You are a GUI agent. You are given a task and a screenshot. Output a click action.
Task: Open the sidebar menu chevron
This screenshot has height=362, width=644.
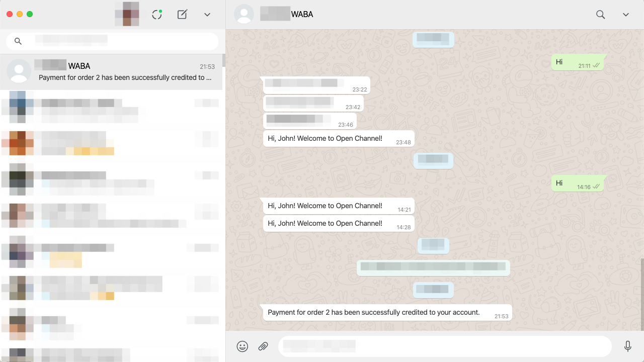coord(207,15)
